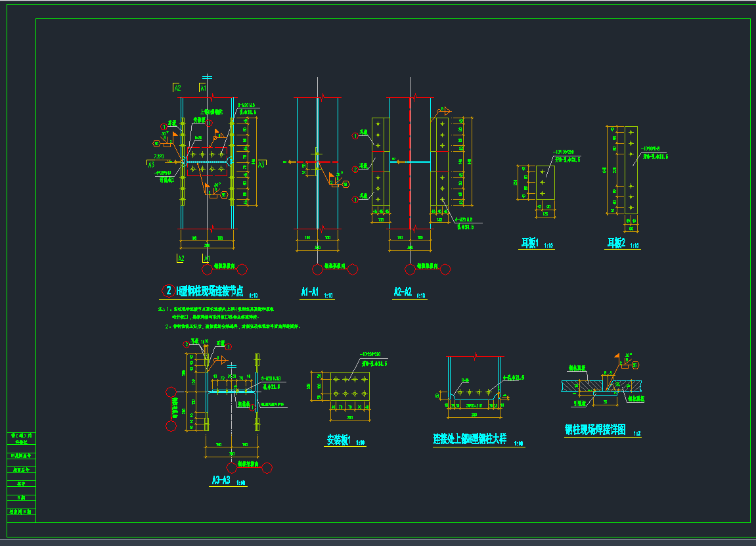Image resolution: width=756 pixels, height=546 pixels.
Task: Click the 钢柱现场焊接详图 title text
Action: 595,430
